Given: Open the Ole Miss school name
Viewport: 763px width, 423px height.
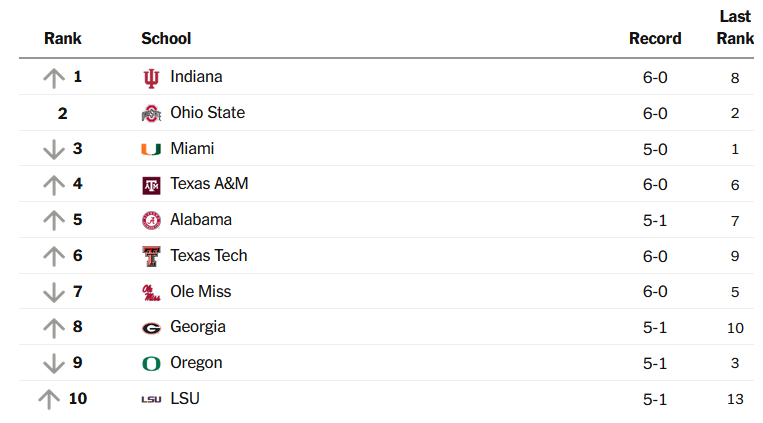Looking at the screenshot, I should click(x=201, y=292).
